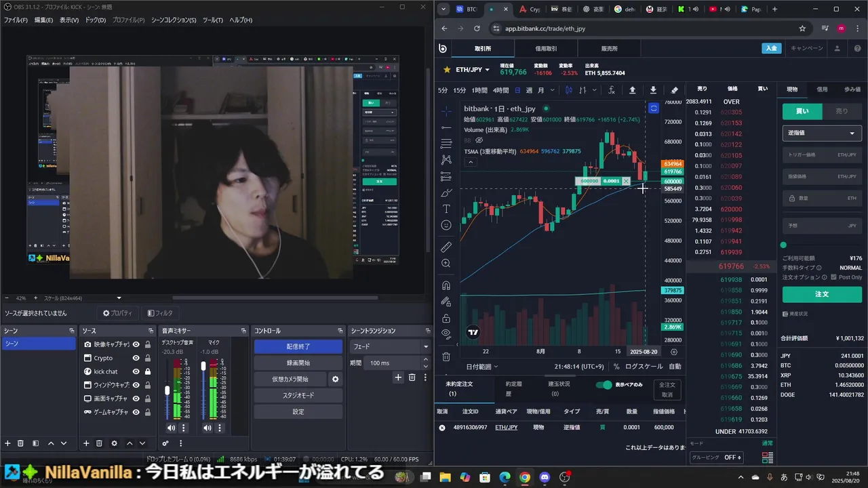Toggle visibility of ゲームキャプチャ source

tap(136, 412)
